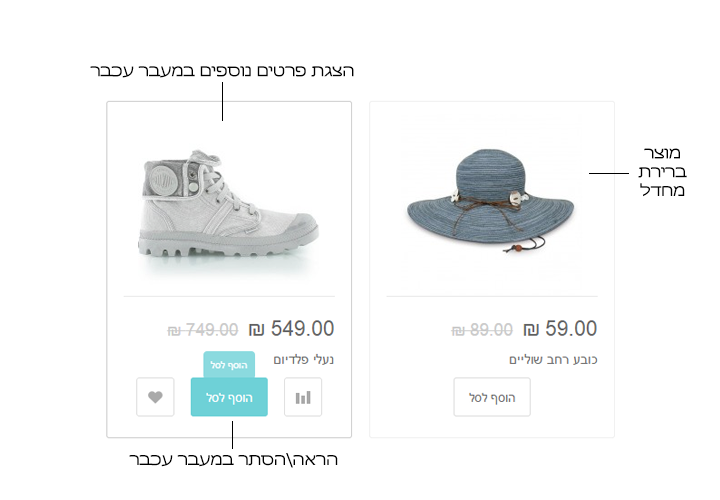Screen dimensions: 720x500
Task: Click the bar-chart compare icon
Action: click(303, 397)
